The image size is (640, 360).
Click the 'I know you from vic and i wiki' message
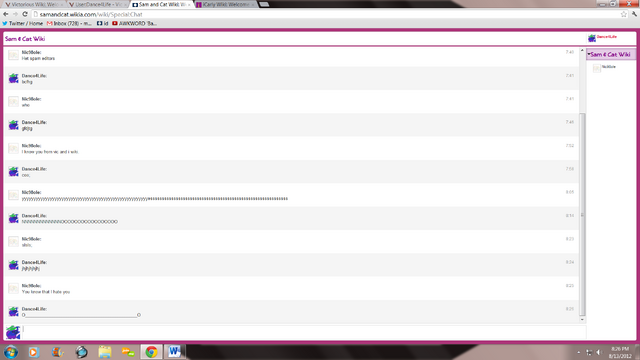[50, 152]
